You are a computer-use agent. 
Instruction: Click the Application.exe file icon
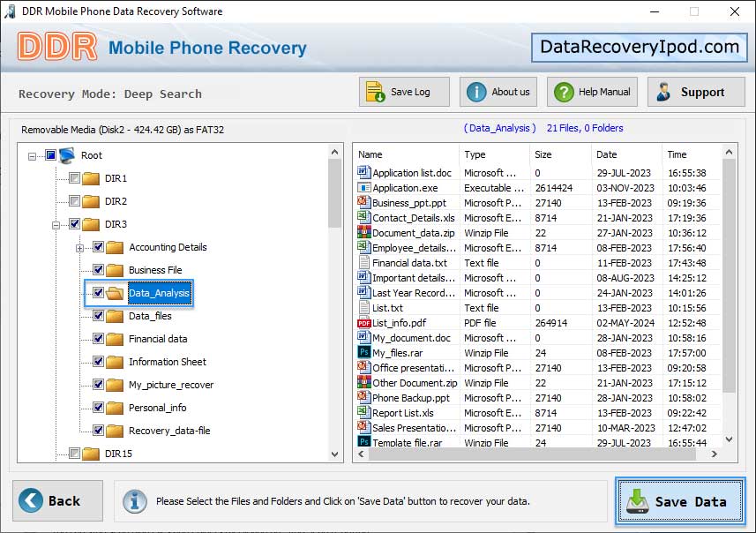point(363,188)
